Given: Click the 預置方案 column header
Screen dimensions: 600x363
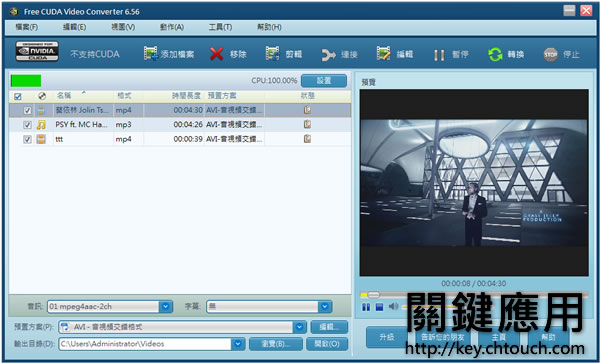Looking at the screenshot, I should point(222,96).
